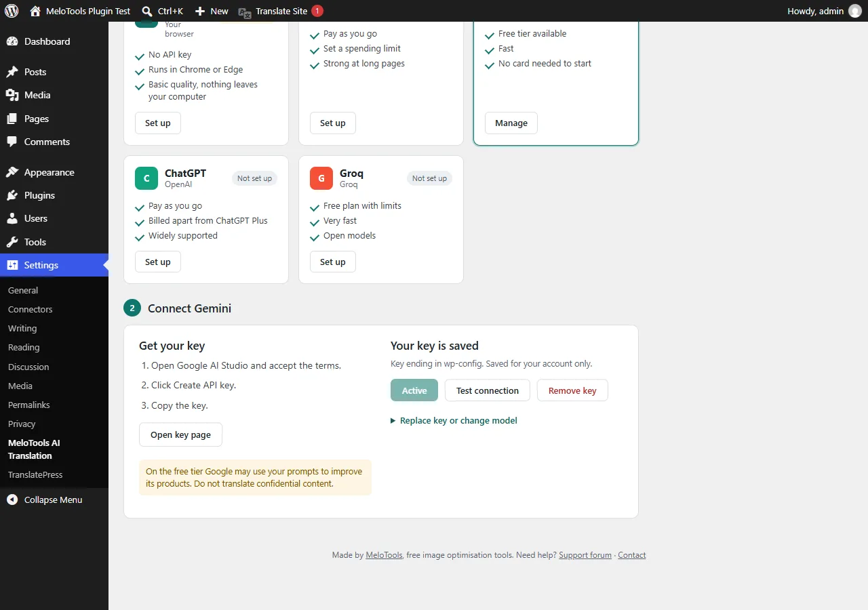The width and height of the screenshot is (868, 610).
Task: Open the Support forum link
Action: (x=585, y=555)
